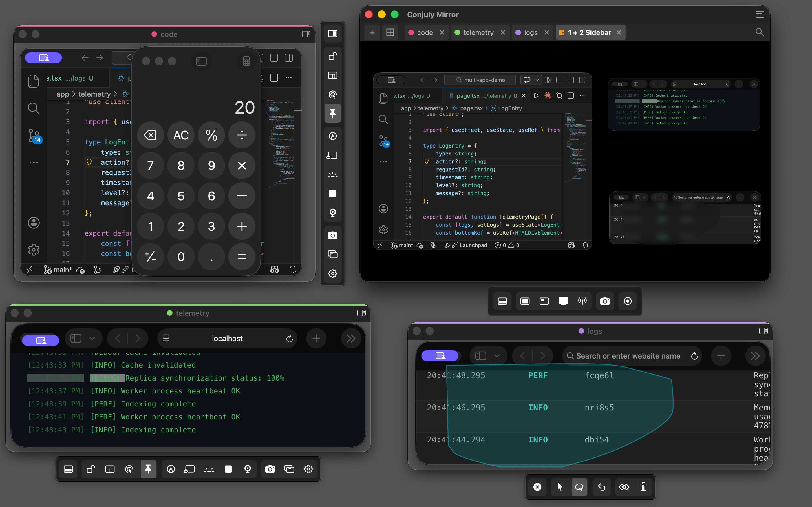Toggle annotation visibility with the eye icon

pos(624,487)
